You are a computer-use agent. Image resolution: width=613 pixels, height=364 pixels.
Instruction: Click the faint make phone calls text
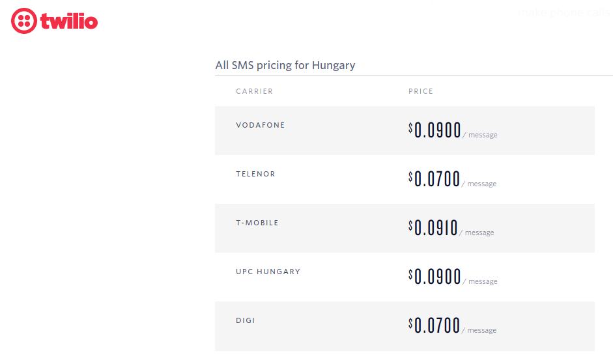(563, 13)
